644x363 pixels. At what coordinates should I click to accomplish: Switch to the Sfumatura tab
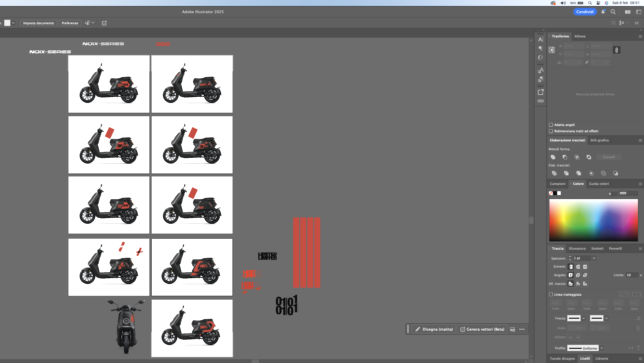coord(577,249)
